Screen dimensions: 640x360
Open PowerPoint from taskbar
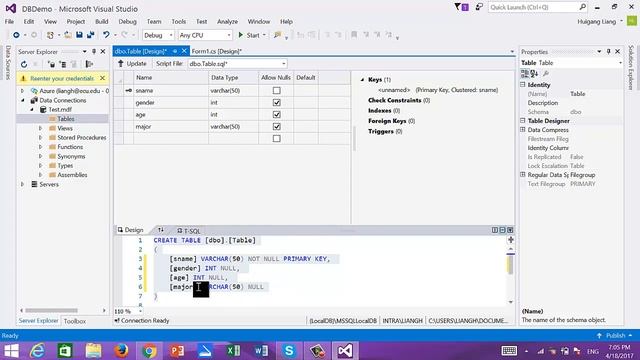click(177, 351)
